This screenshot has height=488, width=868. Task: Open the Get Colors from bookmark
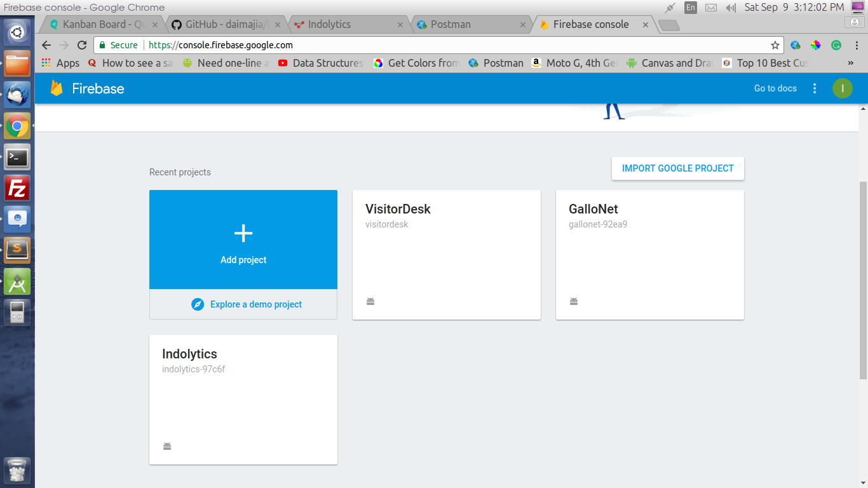416,63
